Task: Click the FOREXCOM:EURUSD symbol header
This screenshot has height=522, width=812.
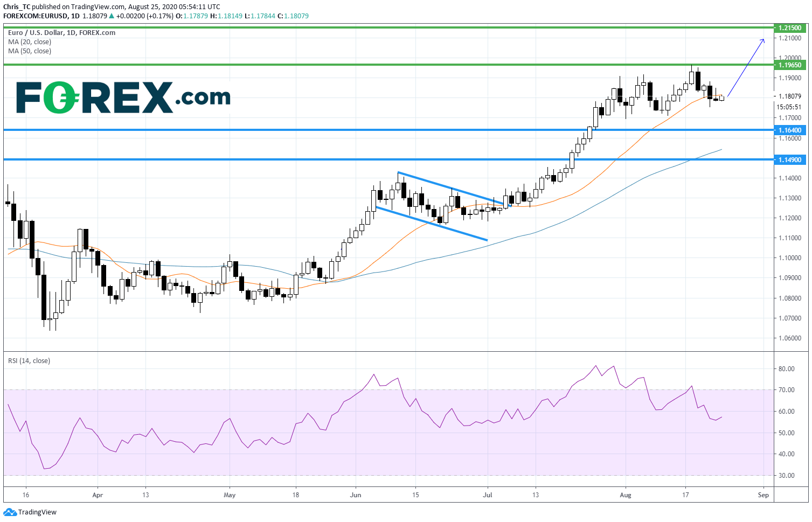Action: click(x=36, y=16)
